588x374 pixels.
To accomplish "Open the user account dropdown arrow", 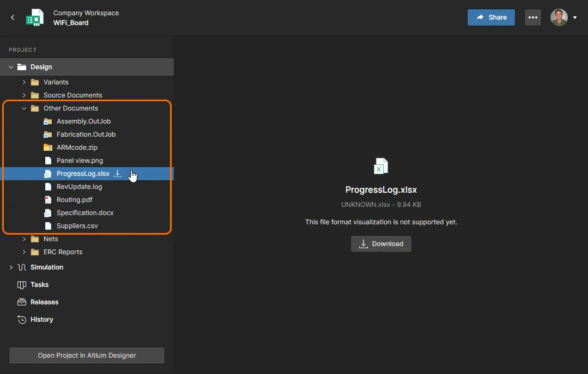I will [x=575, y=17].
